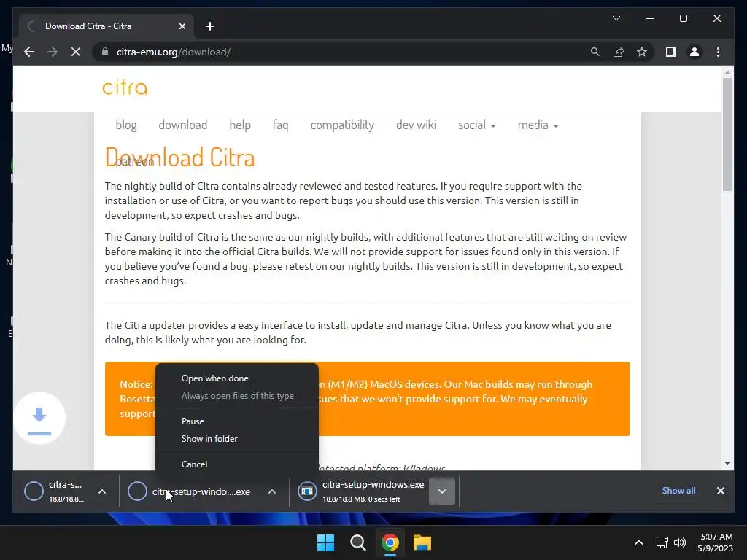The image size is (747, 560).
Task: Expand the media dropdown menu
Action: coord(538,125)
